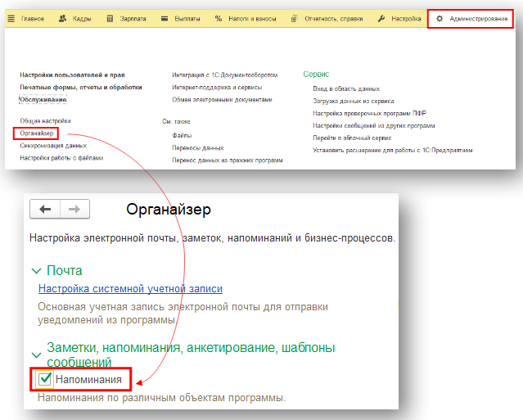Click the percent icon for Налоги и взносы
523x420 pixels.
click(x=219, y=18)
